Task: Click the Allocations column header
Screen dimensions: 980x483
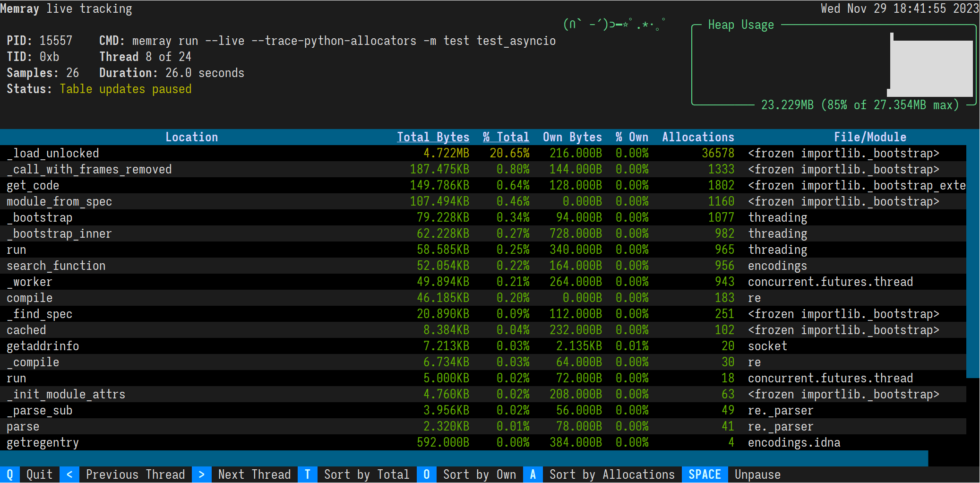Action: [x=698, y=137]
